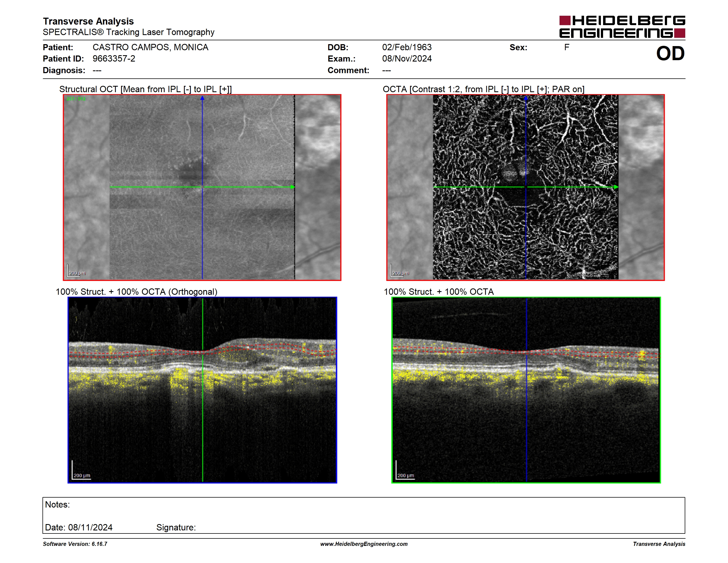Click the blue arrowhead atop Structural OCT vertical line

202,98
